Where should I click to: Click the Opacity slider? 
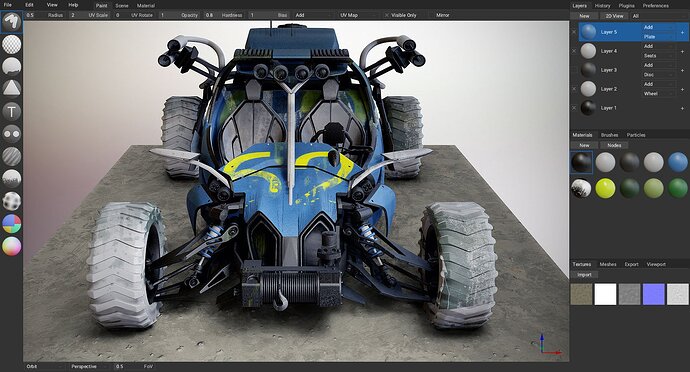(179, 15)
